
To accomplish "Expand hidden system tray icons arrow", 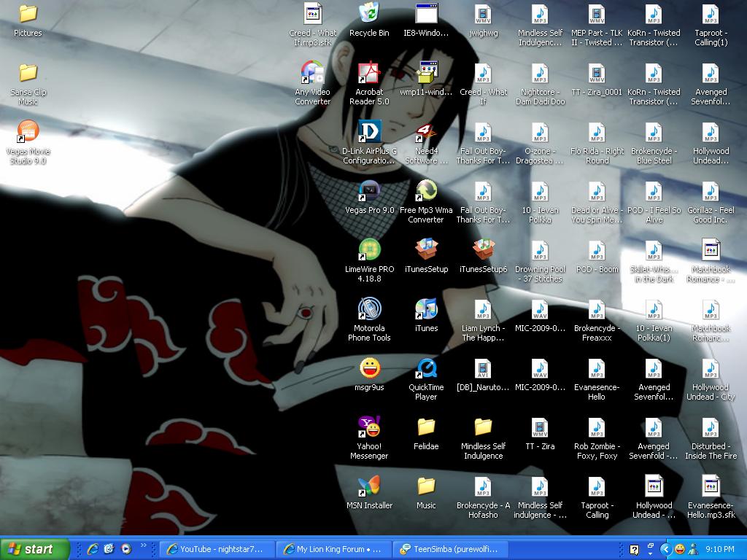I will [665, 549].
